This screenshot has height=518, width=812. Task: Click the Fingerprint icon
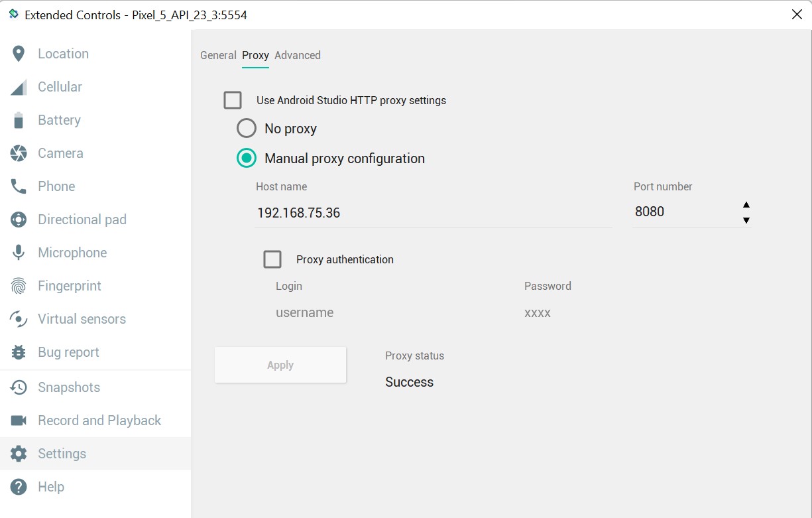pos(19,286)
